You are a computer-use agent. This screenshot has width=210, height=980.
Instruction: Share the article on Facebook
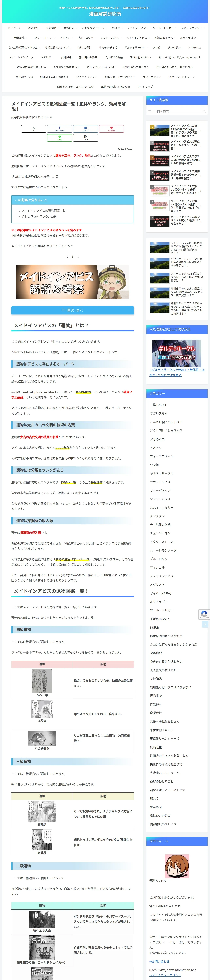60,129
